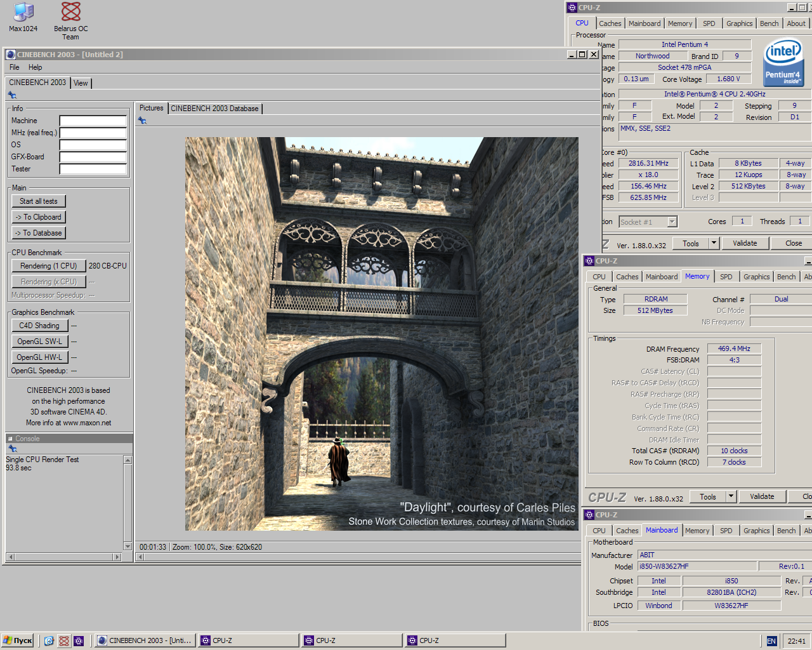The image size is (812, 650).
Task: Click the console scrollbar up arrow
Action: click(x=128, y=460)
